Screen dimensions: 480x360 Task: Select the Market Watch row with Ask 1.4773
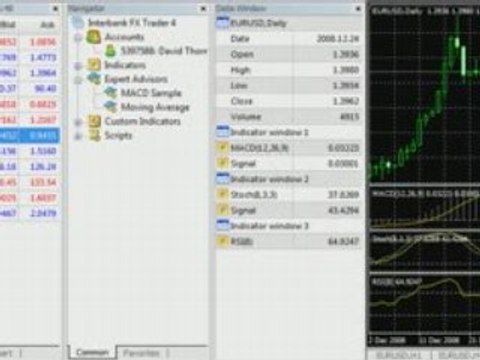tap(30, 58)
